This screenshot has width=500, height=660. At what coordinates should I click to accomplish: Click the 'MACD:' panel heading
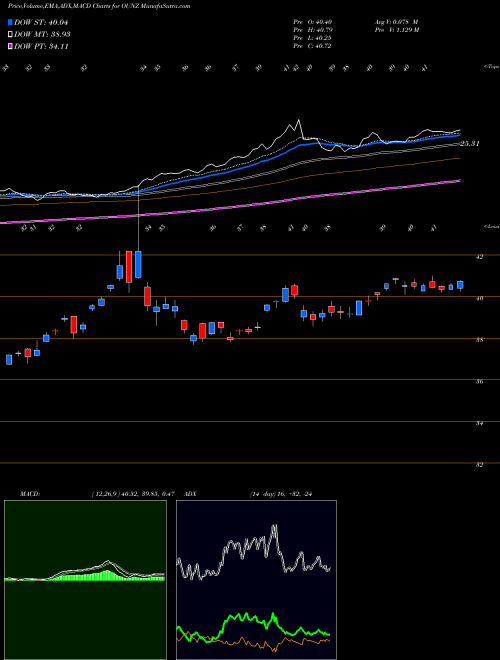click(x=29, y=494)
